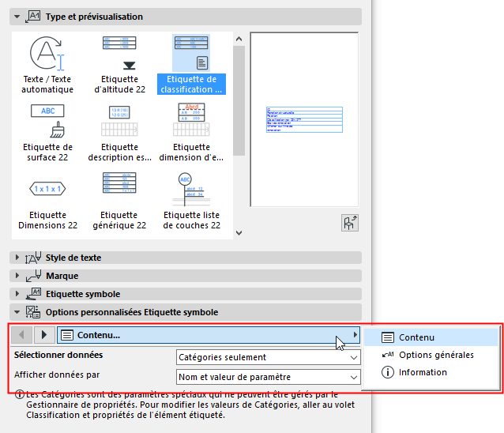Click the Etiquette symbole panel icon
This screenshot has width=504, height=433.
(33, 294)
